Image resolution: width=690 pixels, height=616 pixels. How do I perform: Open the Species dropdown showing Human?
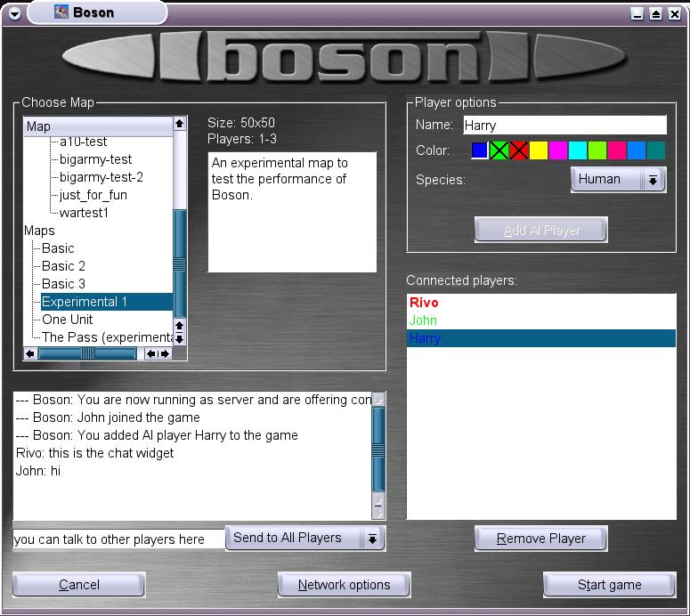(x=618, y=180)
